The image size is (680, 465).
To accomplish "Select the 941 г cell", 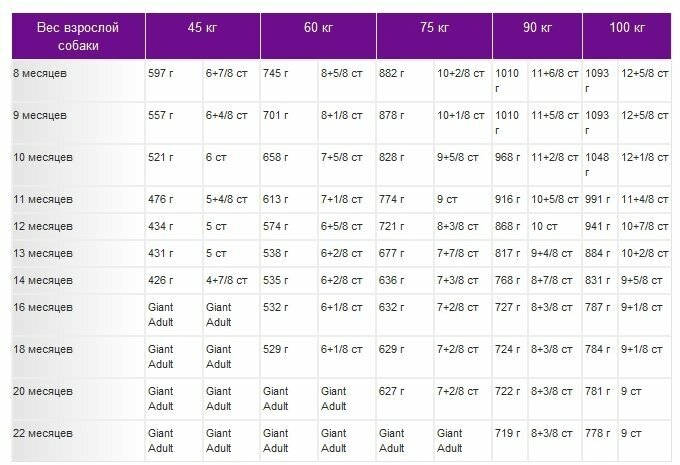I will (x=600, y=226).
